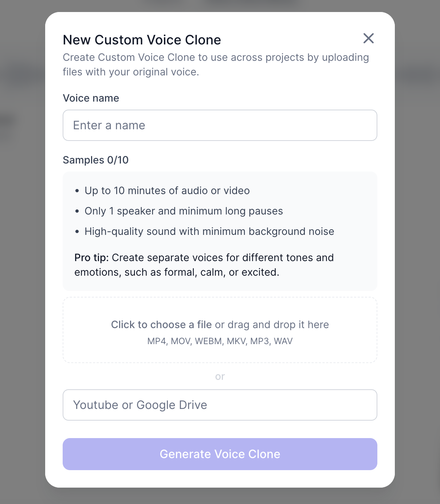This screenshot has width=440, height=504.
Task: Click the dialog description about uploading files
Action: (x=216, y=64)
